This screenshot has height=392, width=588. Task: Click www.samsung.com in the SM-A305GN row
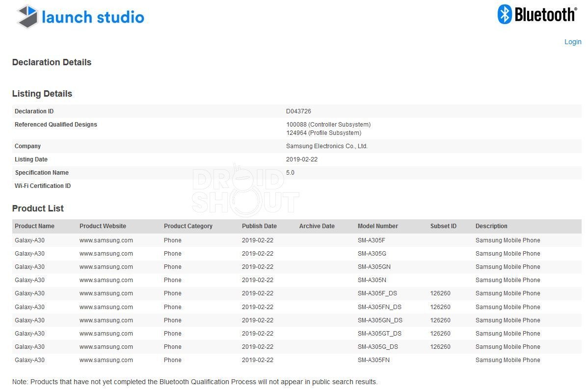coord(106,267)
